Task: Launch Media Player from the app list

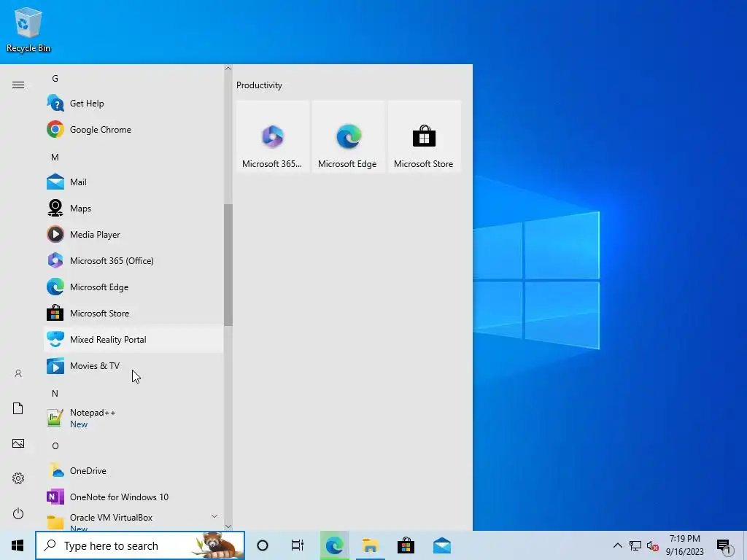Action: [133, 234]
